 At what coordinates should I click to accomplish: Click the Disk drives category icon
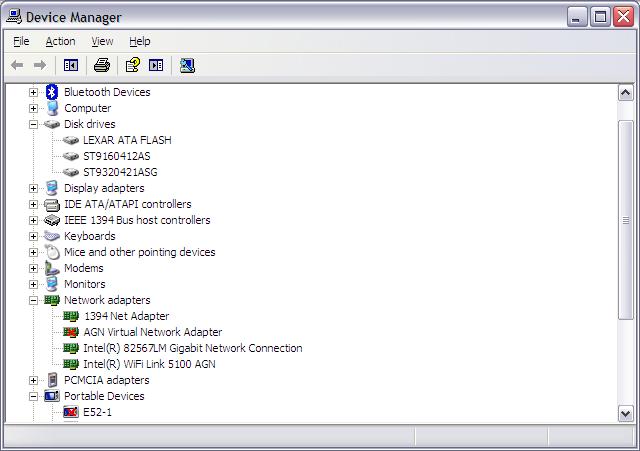(52, 124)
